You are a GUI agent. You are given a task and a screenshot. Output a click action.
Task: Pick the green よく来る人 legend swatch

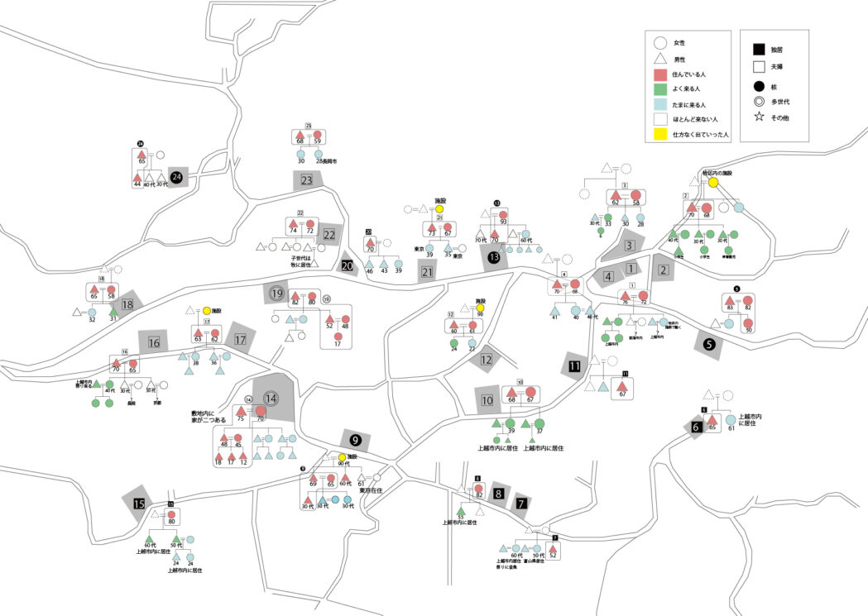tap(659, 89)
